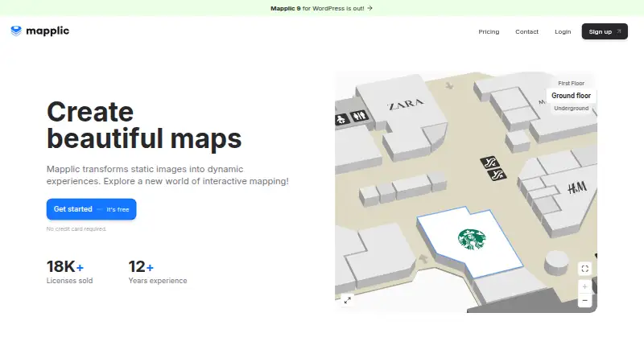Click the round kiosk shape on map
The height and width of the screenshot is (354, 644).
point(556,263)
